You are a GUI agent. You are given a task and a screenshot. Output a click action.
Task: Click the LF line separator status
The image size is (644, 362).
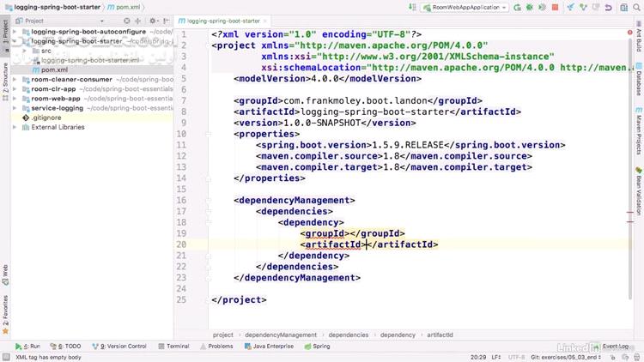[x=496, y=358]
